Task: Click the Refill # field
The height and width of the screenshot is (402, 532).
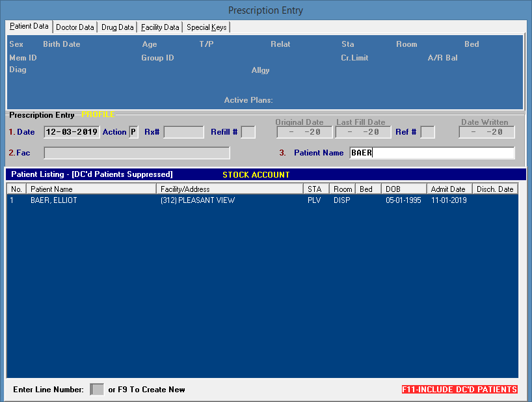Action: [x=248, y=132]
